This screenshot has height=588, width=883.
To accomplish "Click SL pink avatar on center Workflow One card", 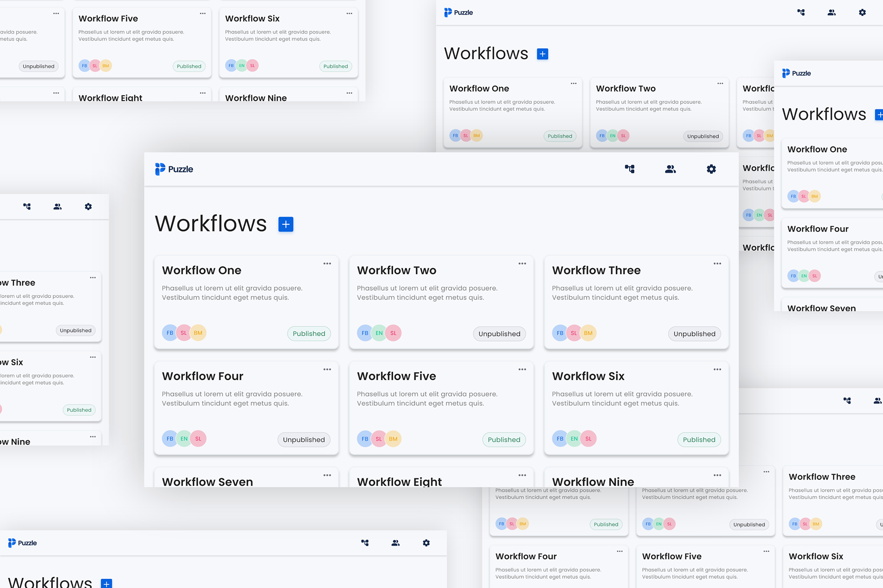I will tap(183, 333).
